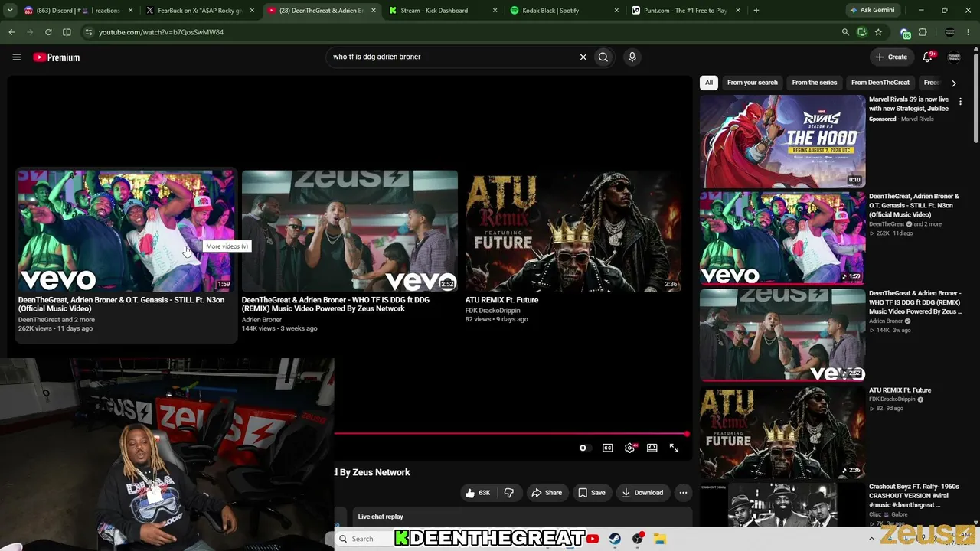
Task: Click the magnifier search button
Action: click(x=603, y=57)
